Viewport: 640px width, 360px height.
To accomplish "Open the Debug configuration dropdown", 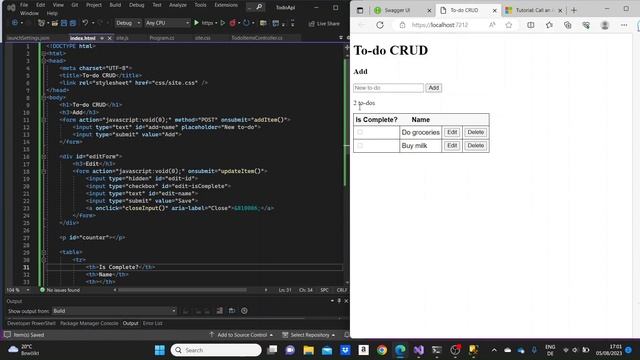I will tap(128, 23).
